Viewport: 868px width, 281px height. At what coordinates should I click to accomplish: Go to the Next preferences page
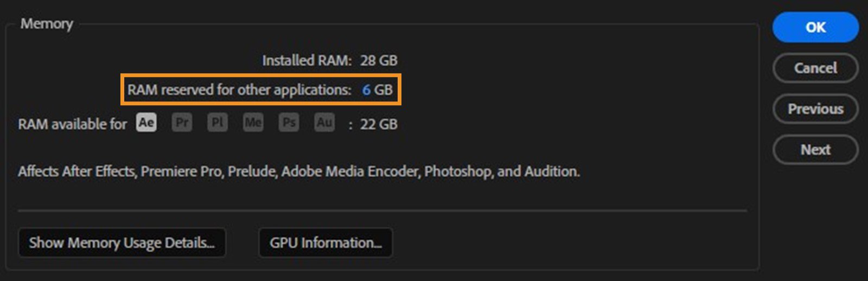point(815,149)
